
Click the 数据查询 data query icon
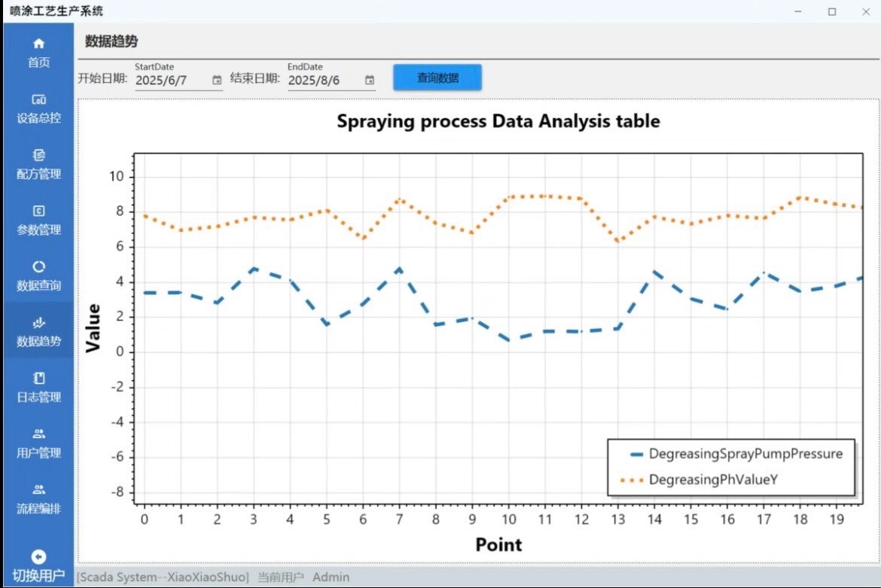[39, 267]
